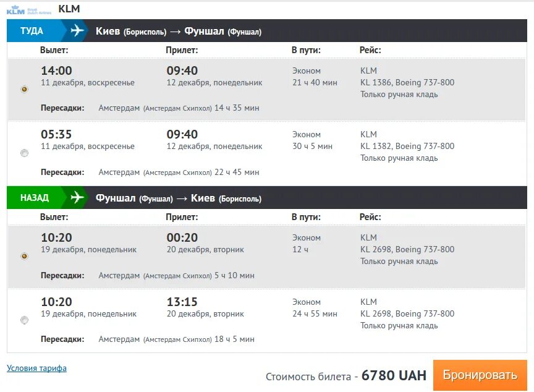Screen dimensions: 534x392
Task: Click the Бронировать button
Action: [x=480, y=375]
